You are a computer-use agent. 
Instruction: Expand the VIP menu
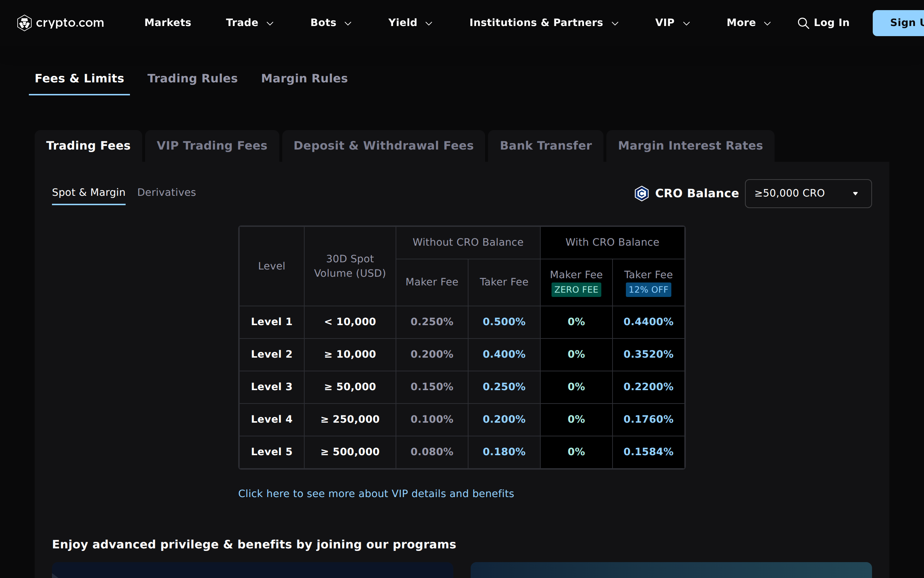[x=672, y=22]
